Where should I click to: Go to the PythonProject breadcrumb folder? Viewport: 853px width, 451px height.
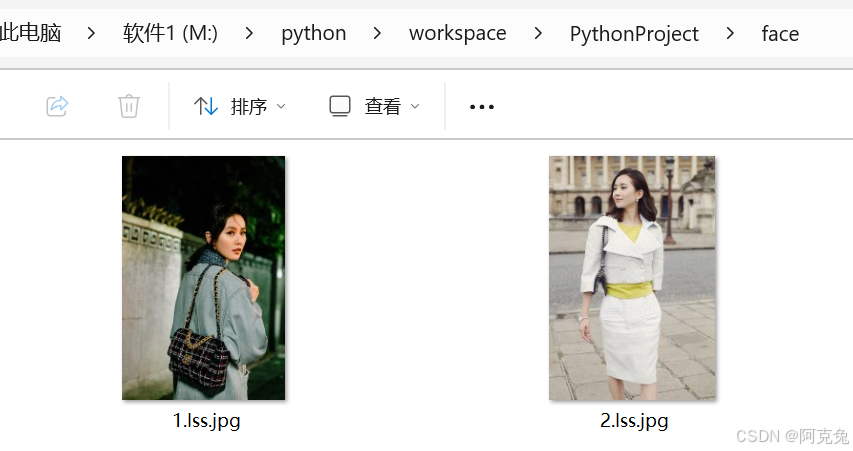point(634,34)
